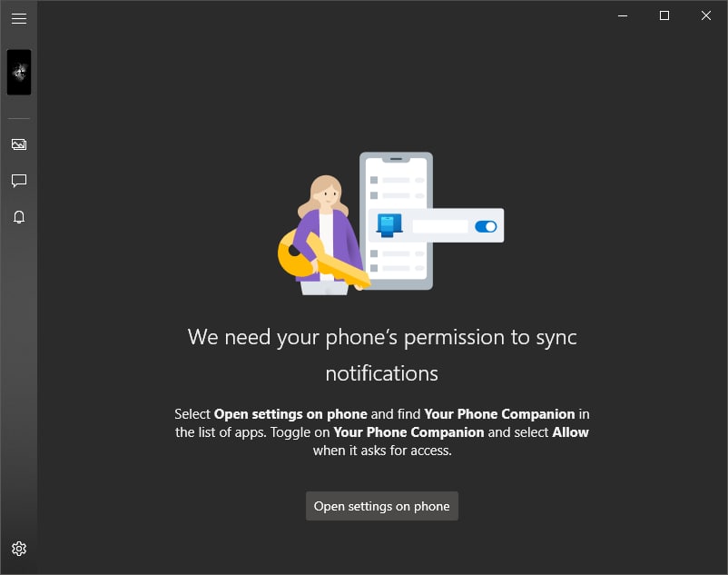Select the connected phone thumbnail
The width and height of the screenshot is (728, 575).
[x=19, y=73]
